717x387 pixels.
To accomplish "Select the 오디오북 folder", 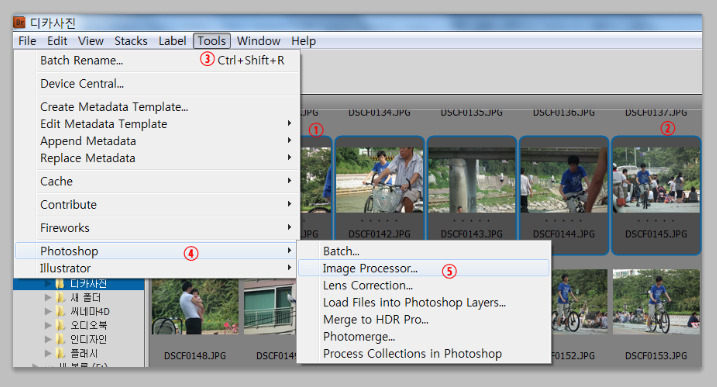I will [88, 325].
